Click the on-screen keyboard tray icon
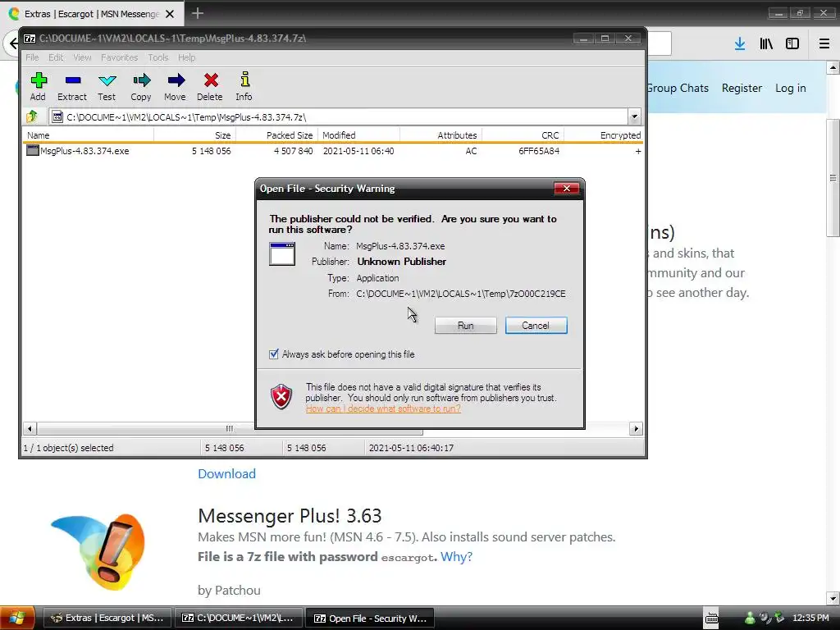 click(711, 619)
